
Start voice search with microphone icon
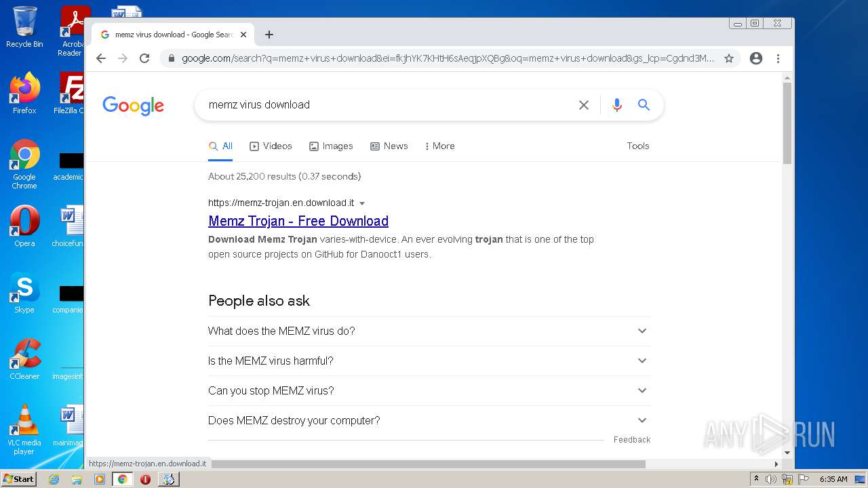616,105
